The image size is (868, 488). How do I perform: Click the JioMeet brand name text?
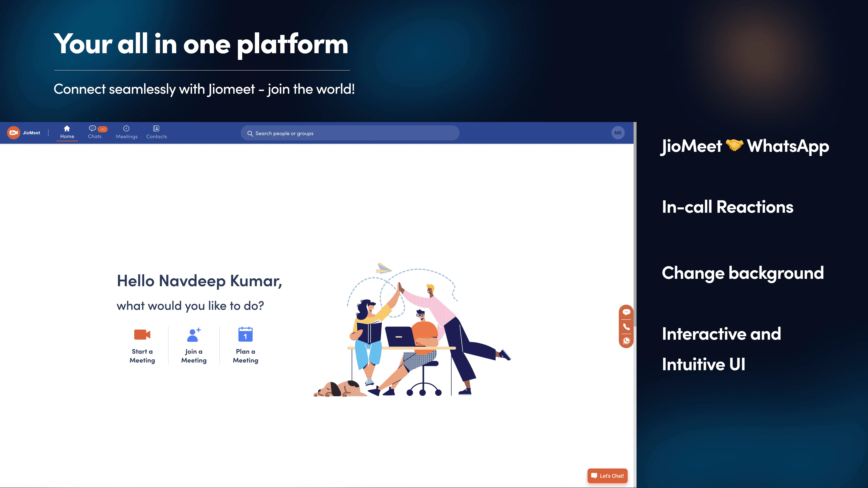pos(31,133)
